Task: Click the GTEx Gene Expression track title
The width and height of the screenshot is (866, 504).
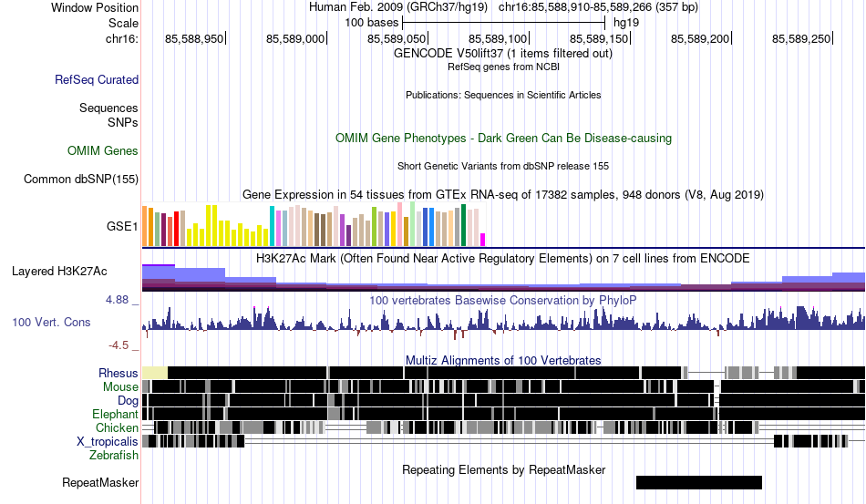Action: coord(503,195)
